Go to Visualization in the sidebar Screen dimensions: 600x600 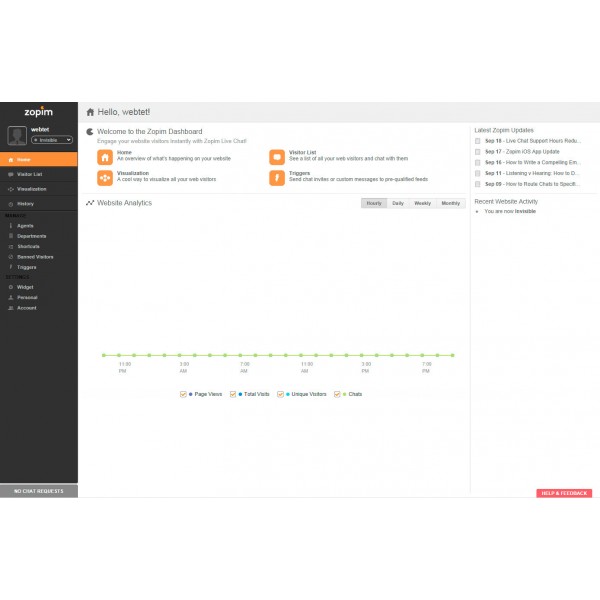tap(38, 189)
